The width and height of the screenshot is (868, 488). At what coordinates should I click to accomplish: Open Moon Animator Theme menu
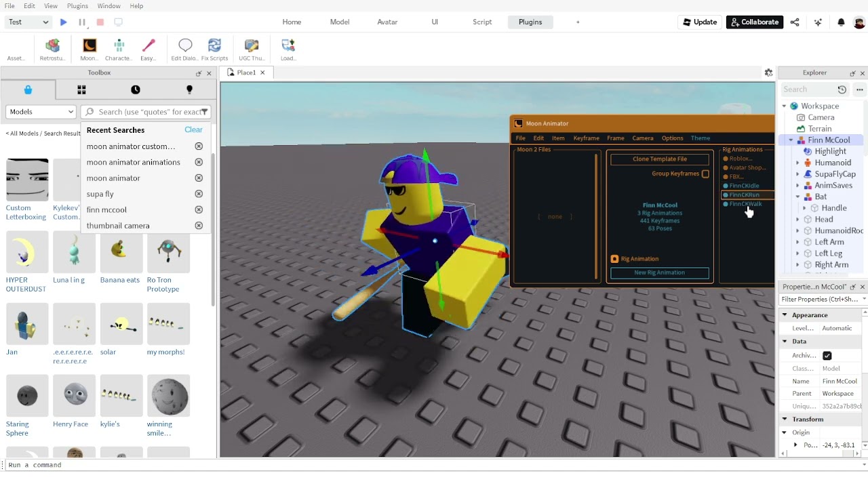tap(701, 138)
